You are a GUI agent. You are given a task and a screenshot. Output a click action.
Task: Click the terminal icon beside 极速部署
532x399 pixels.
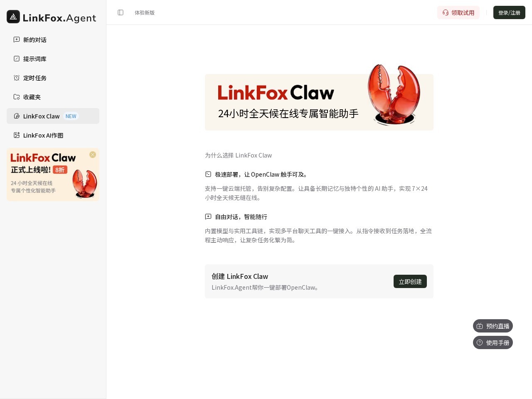pos(208,174)
